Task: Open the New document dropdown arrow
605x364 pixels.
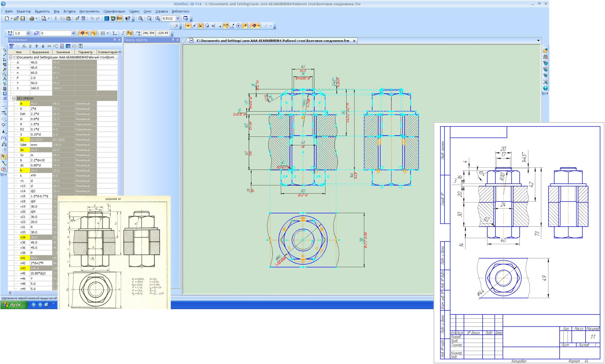Action: coord(12,18)
